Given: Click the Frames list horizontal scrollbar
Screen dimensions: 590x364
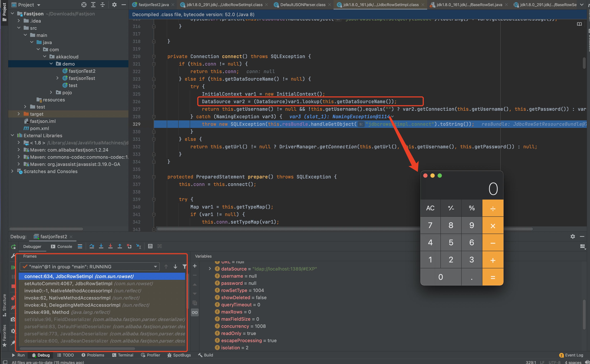Looking at the screenshot, I should 77,348.
